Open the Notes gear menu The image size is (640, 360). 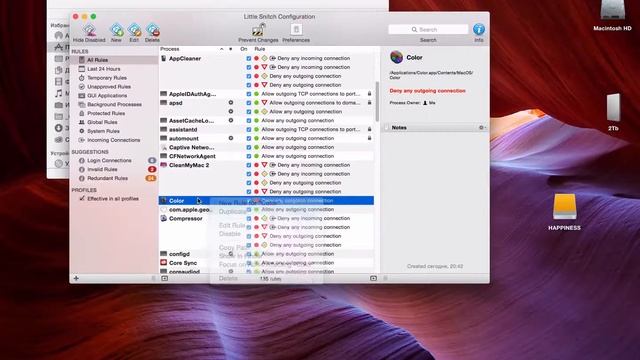pos(482,128)
